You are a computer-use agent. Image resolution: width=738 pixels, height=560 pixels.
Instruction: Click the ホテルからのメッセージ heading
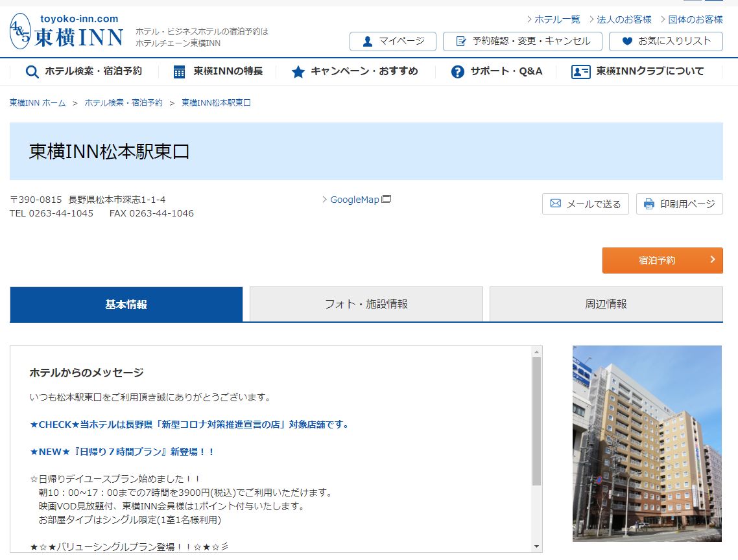click(x=87, y=373)
